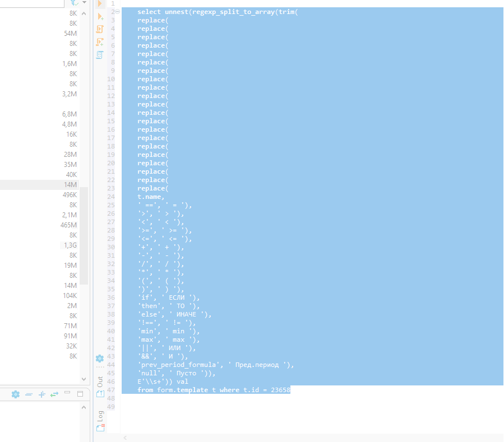Screen dimensions: 504x442
Task: Select the row with size 2,1M
Action: (39, 215)
